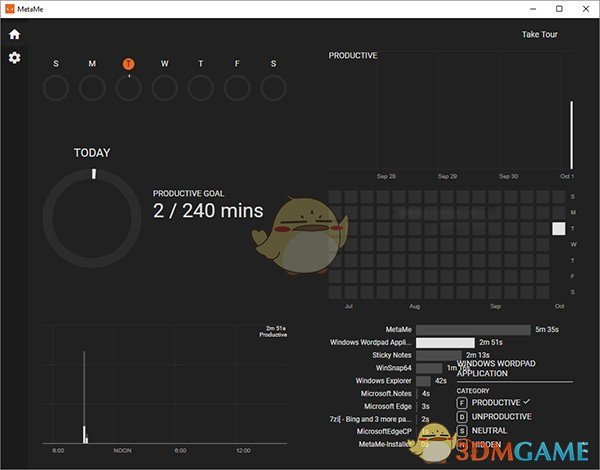Open the Home dashboard icon
Screen dimensions: 600x470
pos(15,34)
